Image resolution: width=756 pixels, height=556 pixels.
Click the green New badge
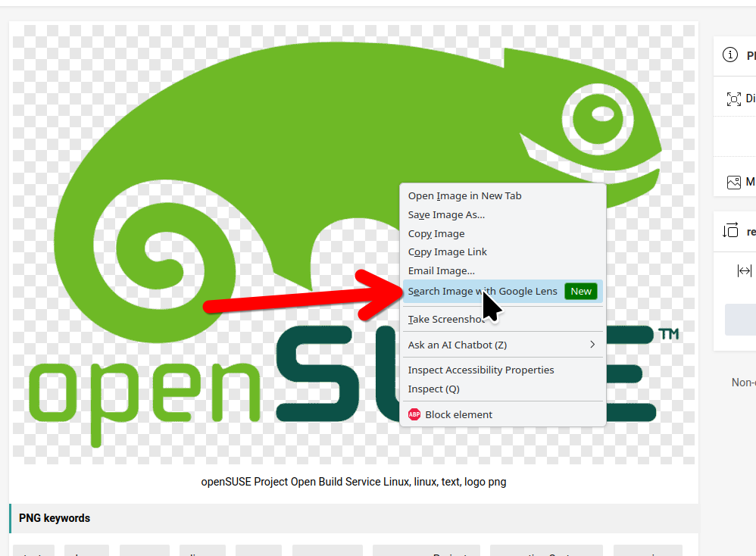pos(581,292)
